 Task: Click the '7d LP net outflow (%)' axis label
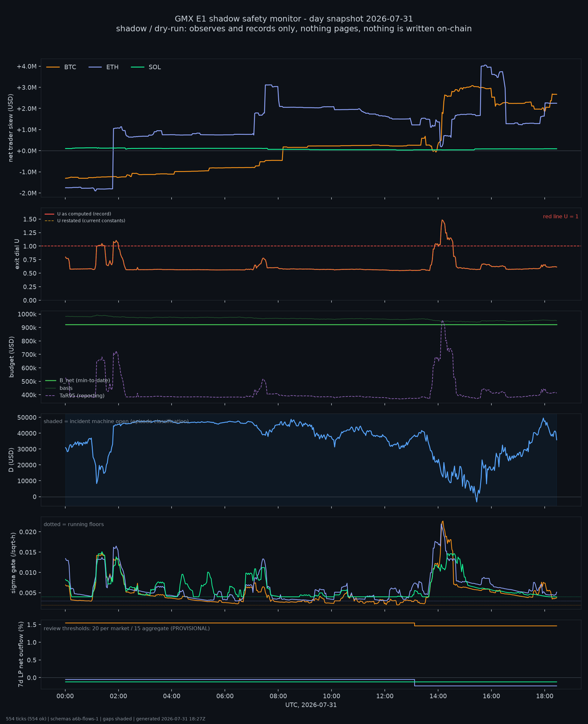pos(21,655)
